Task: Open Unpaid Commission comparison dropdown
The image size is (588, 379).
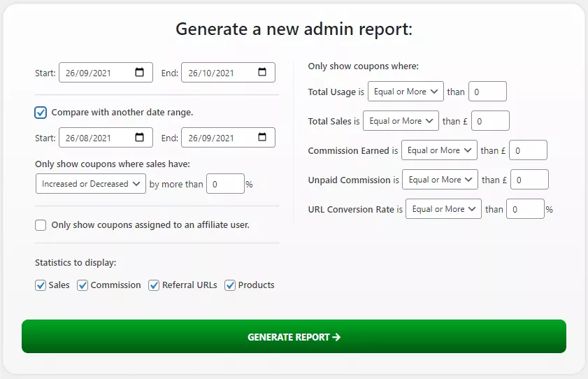Action: coord(440,180)
